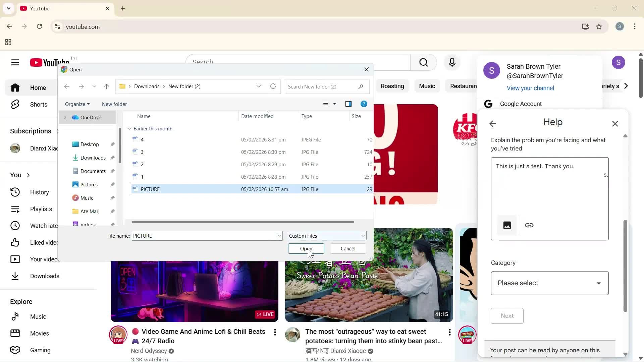Insert an image into the Help post
The image size is (644, 362).
pyautogui.click(x=506, y=225)
